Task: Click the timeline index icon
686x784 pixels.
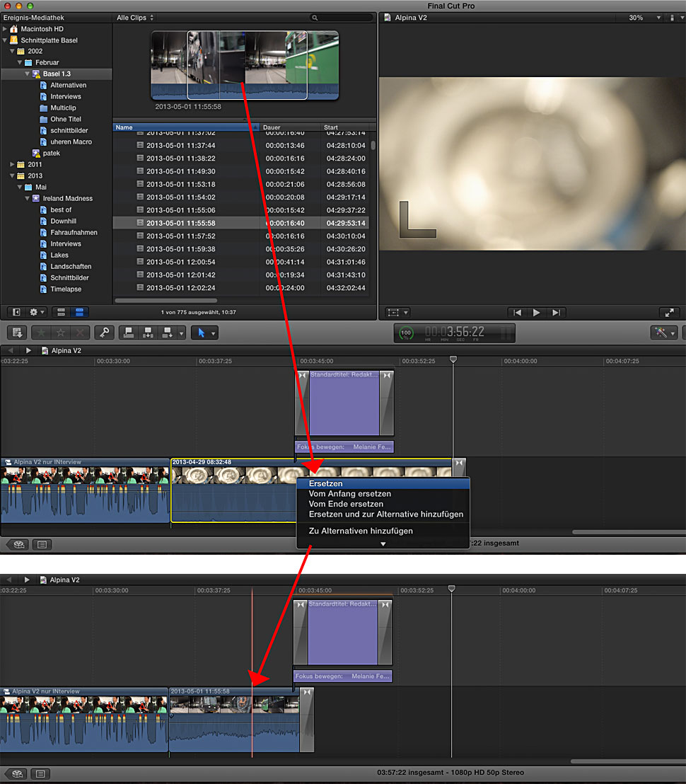Action: [42, 544]
